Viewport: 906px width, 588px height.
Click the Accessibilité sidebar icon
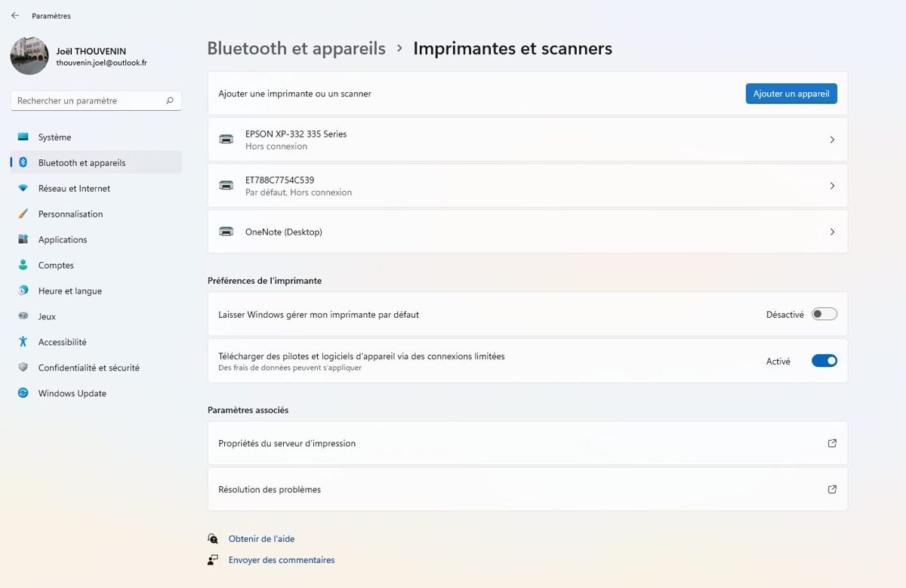[23, 342]
